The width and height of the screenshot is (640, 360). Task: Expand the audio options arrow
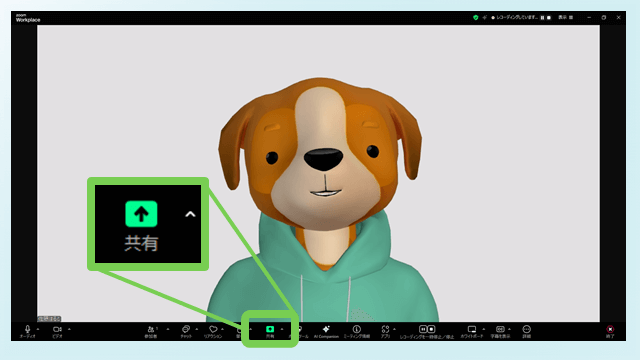click(38, 329)
